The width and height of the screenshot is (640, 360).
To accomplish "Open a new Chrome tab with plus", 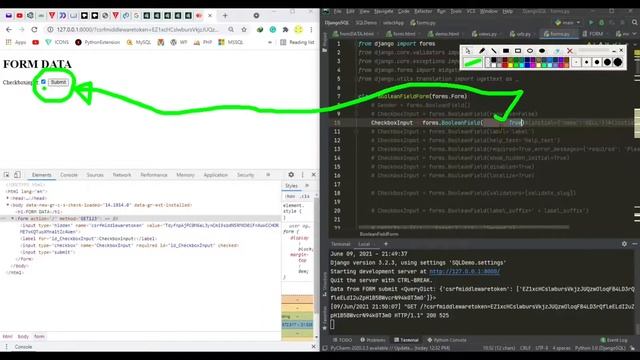I will pos(225,16).
